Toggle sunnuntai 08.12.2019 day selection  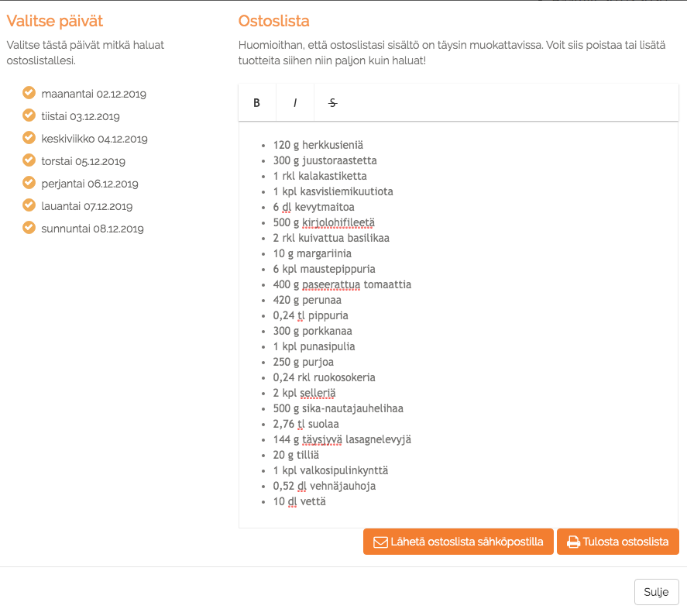(x=29, y=228)
